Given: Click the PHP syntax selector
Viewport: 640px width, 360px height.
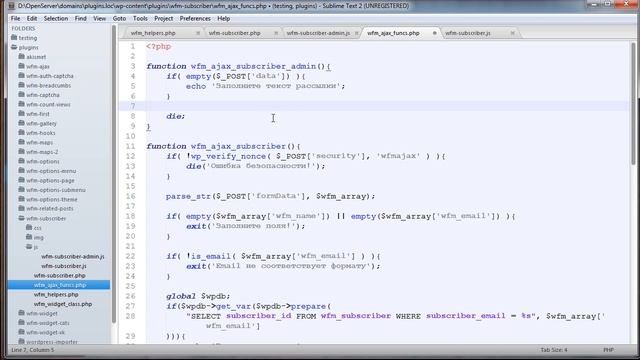Looking at the screenshot, I should coord(608,350).
